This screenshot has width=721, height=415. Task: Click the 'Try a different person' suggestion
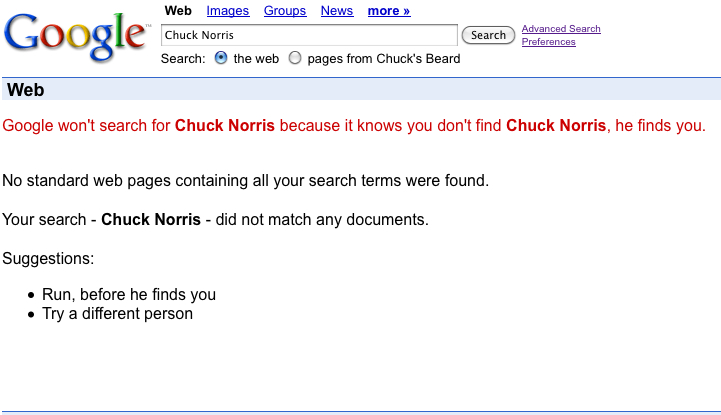tap(117, 313)
